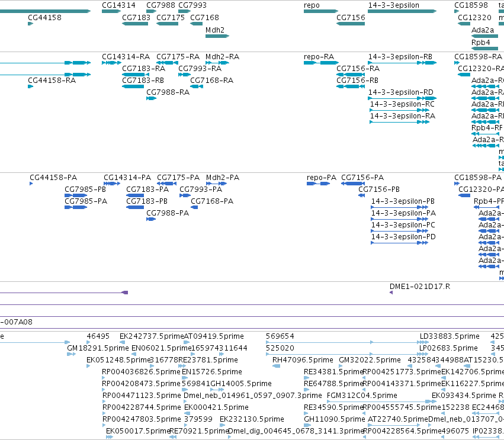Open the CG44158-RA transcript label
504x440 pixels.
point(52,81)
